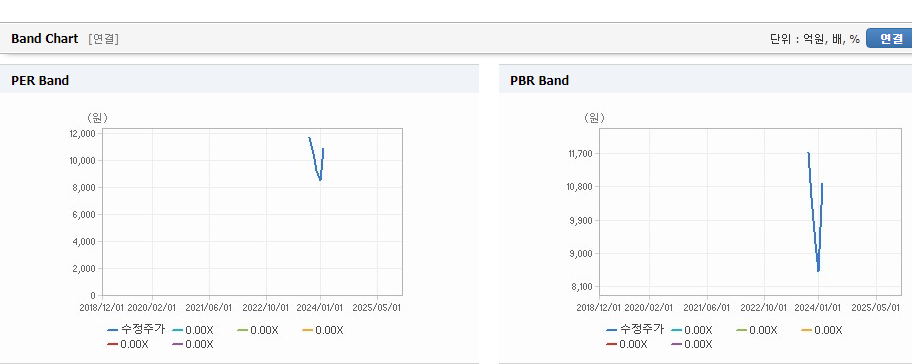Select the PER Band panel title
Image resolution: width=912 pixels, height=364 pixels.
pyautogui.click(x=40, y=81)
